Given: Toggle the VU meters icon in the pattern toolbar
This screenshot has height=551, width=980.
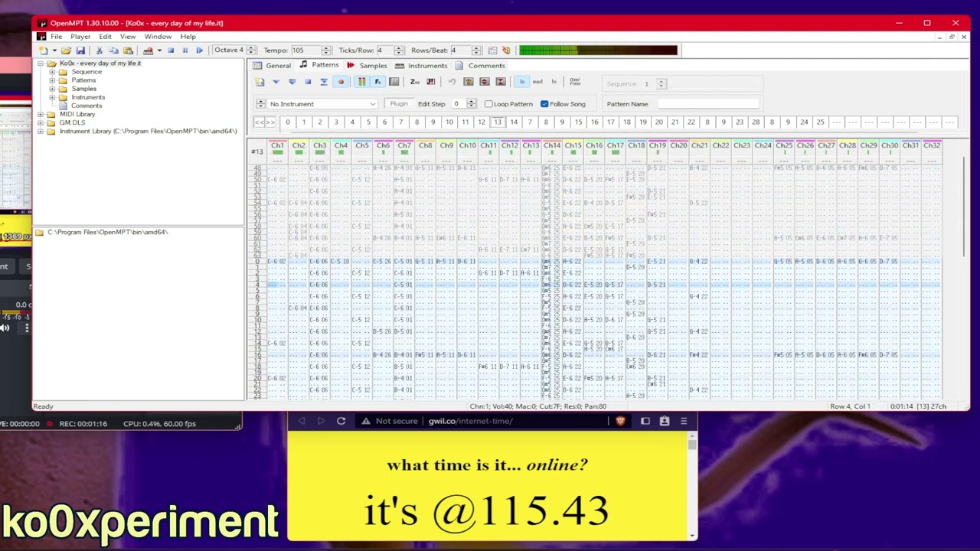Looking at the screenshot, I should tap(361, 82).
